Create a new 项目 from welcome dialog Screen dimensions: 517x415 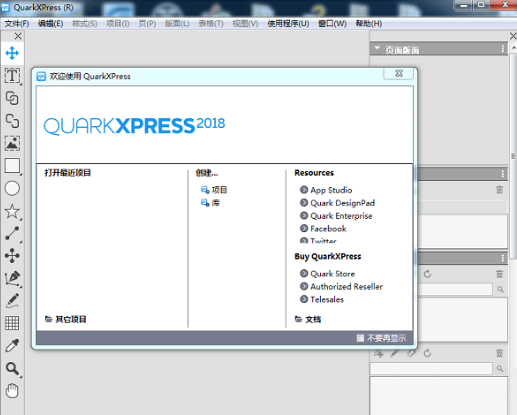point(214,190)
